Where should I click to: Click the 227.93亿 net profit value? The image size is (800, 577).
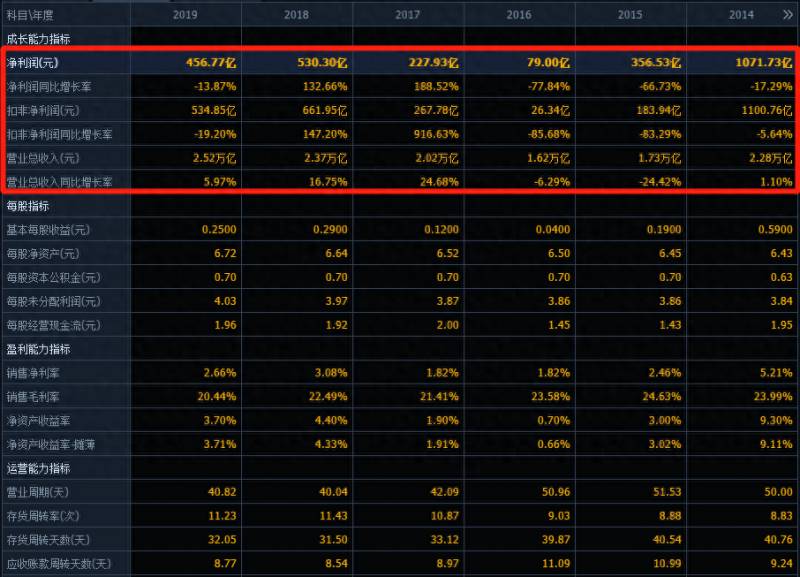[x=433, y=63]
